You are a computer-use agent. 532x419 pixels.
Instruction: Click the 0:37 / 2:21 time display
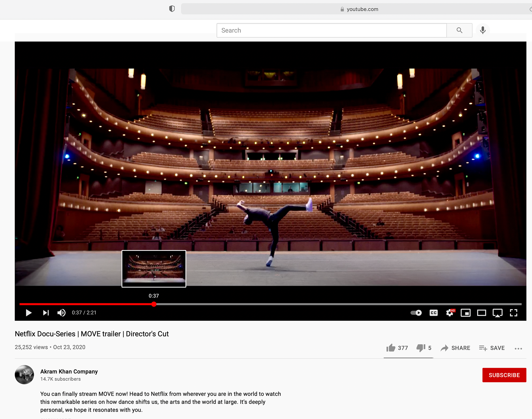[x=84, y=312]
